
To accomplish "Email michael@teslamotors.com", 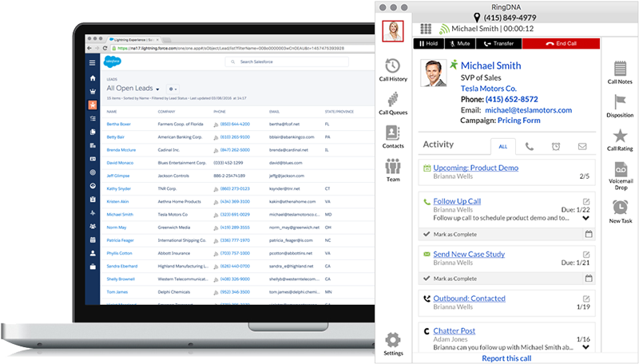I will click(528, 110).
